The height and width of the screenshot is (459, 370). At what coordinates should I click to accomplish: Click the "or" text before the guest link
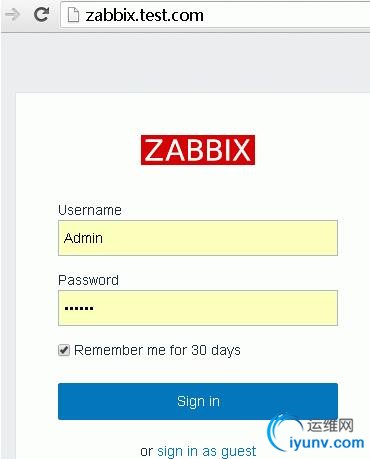(146, 452)
